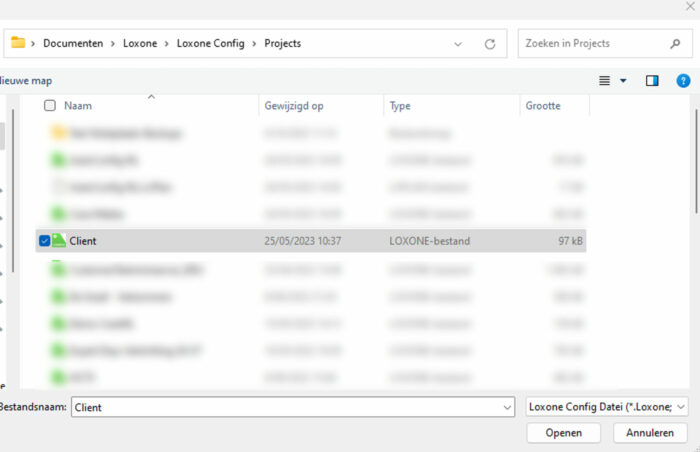
Task: Tick the select-all checkbox beside Naam
Action: pos(50,105)
